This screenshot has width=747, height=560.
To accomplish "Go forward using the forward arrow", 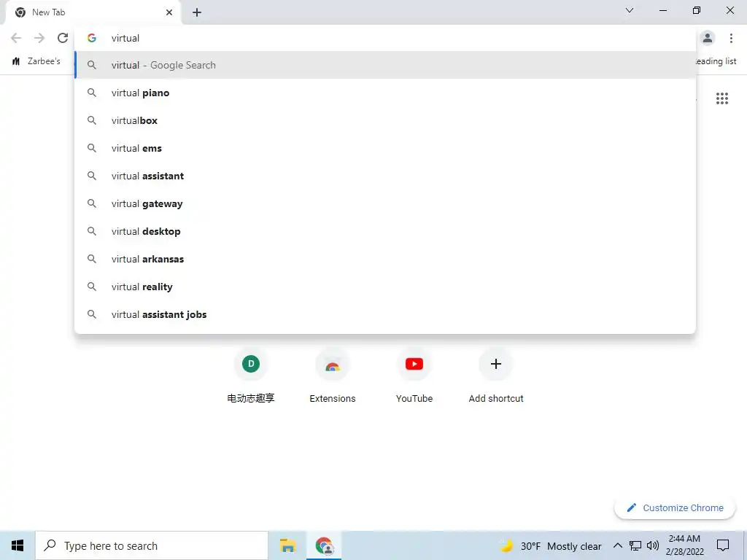I will tap(39, 38).
